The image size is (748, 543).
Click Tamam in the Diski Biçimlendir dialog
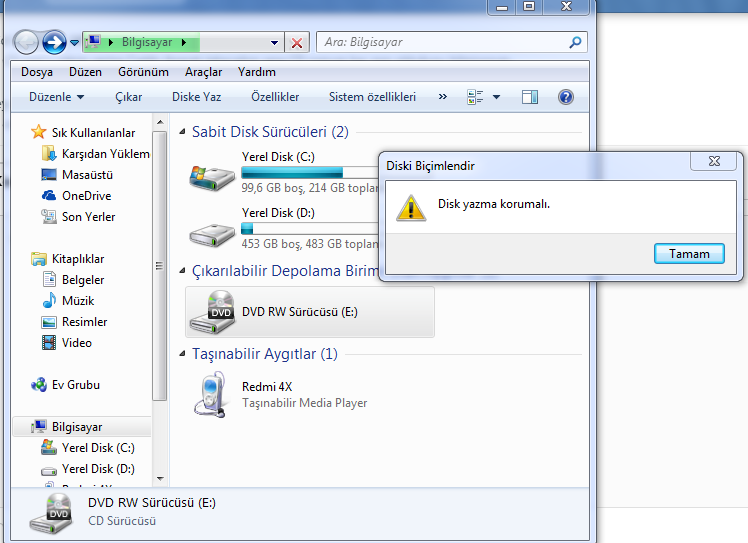tap(689, 253)
